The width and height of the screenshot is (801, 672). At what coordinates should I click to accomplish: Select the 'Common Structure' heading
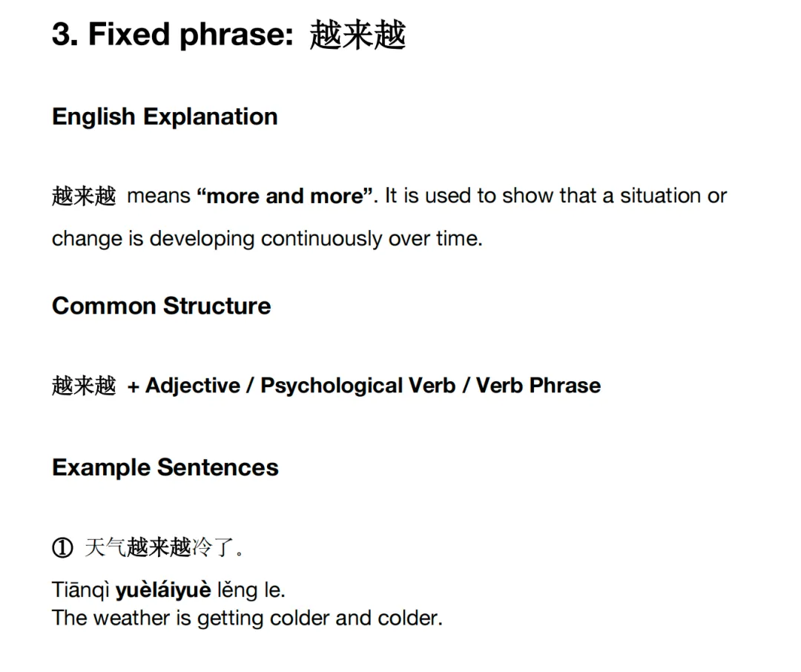point(162,306)
